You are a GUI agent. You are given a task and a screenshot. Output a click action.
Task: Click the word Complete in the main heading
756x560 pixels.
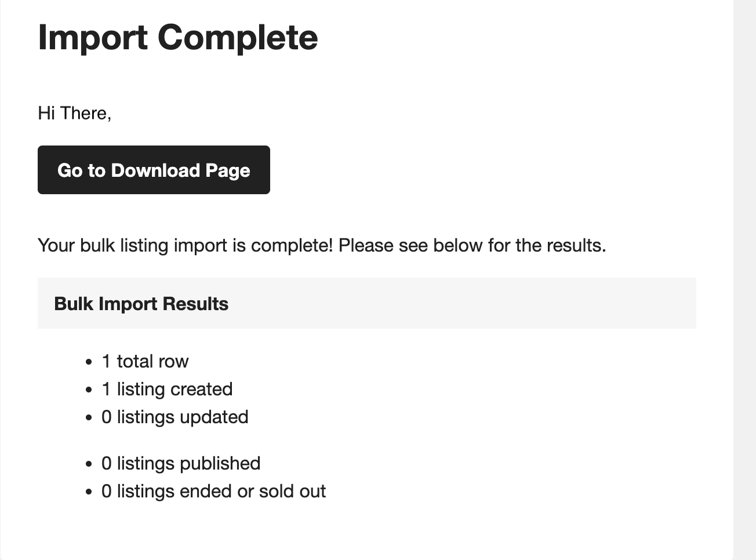tap(237, 37)
